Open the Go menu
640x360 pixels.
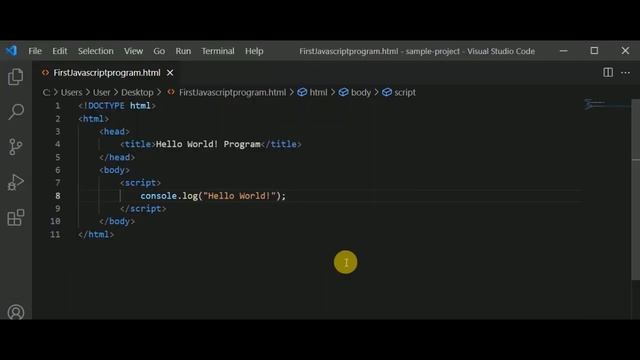159,51
